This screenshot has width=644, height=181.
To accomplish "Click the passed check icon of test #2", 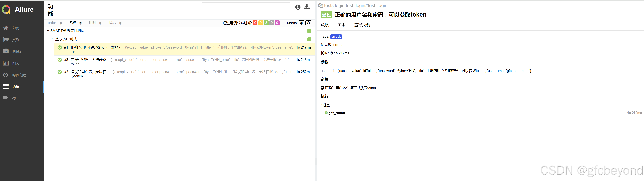I will pyautogui.click(x=60, y=72).
